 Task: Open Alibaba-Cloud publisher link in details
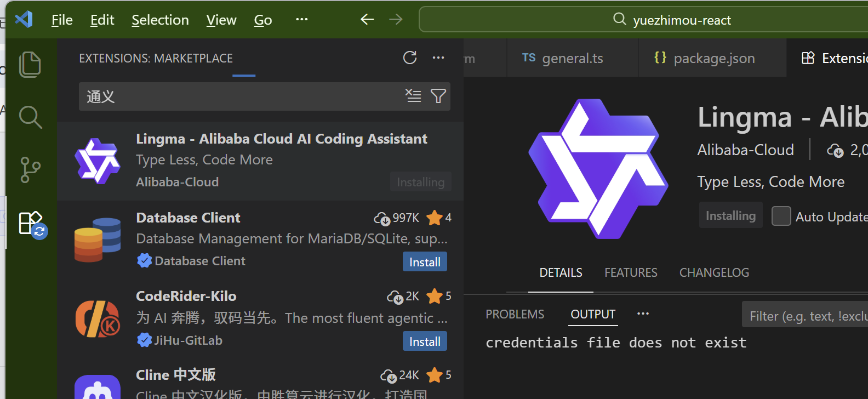tap(745, 150)
